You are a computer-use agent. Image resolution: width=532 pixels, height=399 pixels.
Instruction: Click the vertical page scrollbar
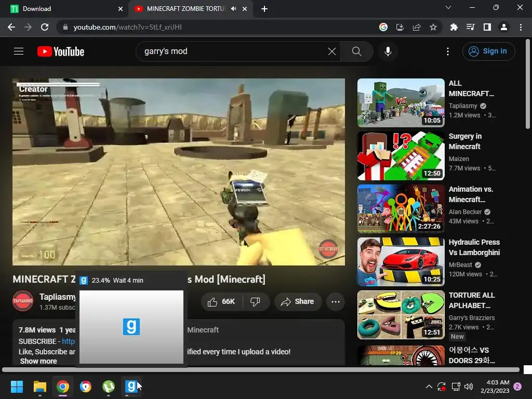tap(528, 85)
